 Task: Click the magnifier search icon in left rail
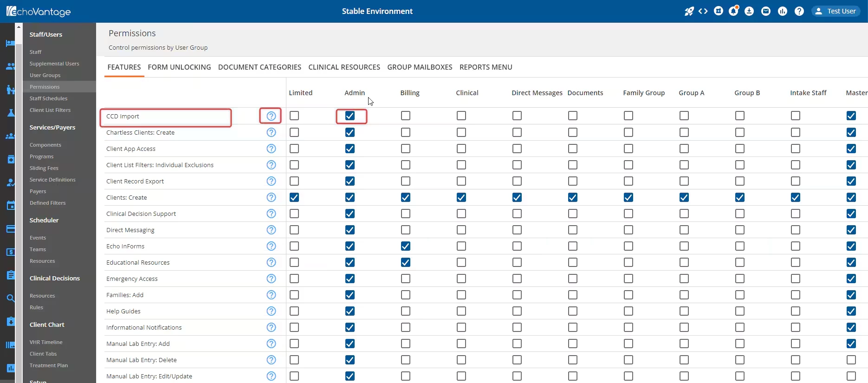click(10, 299)
